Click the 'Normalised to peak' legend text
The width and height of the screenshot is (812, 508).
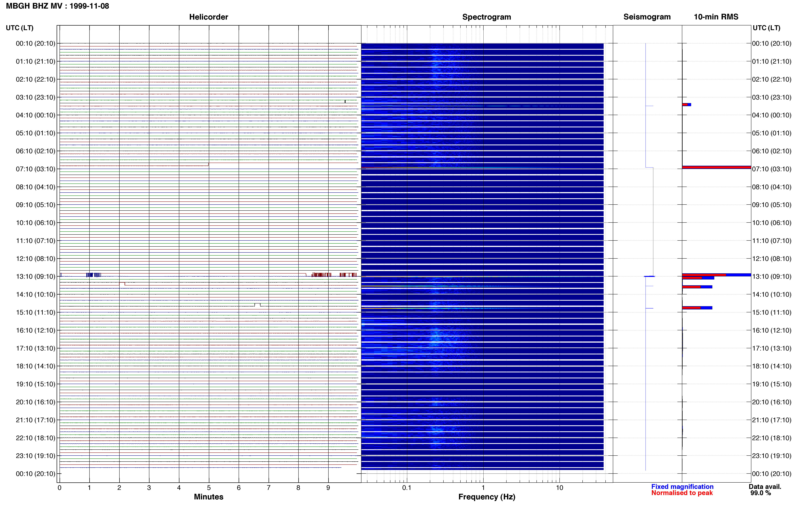tap(682, 493)
